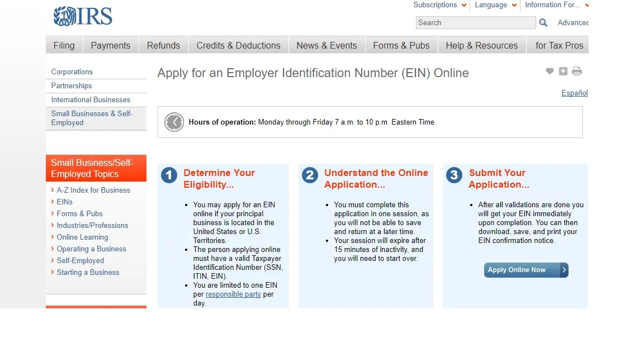This screenshot has height=362, width=644.
Task: Open the EINs topic link
Action: tap(64, 202)
